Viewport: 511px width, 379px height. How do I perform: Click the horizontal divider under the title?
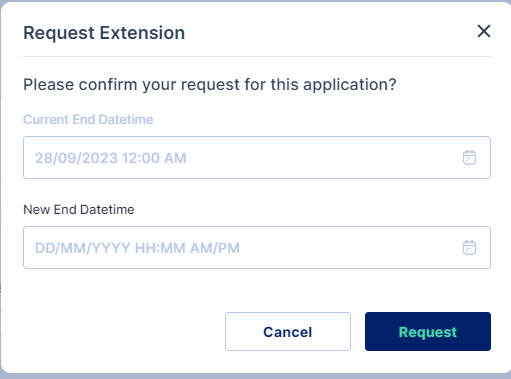click(x=257, y=56)
